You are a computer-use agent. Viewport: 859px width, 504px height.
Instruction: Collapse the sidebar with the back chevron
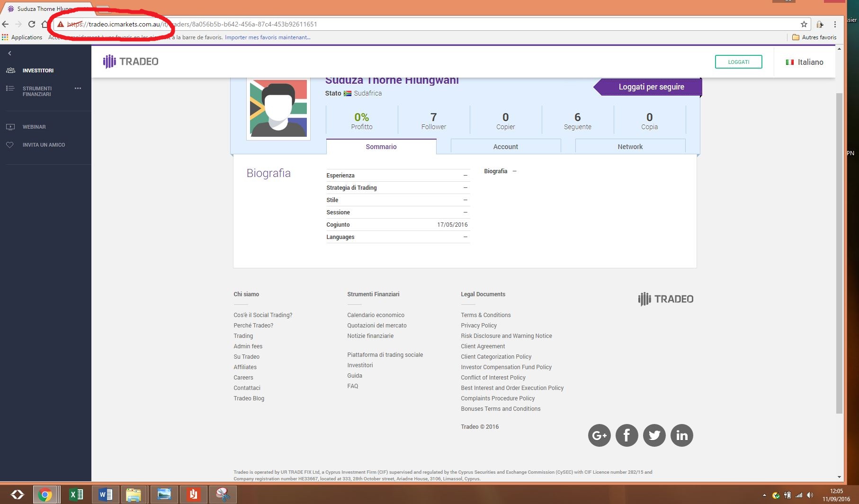pos(9,53)
